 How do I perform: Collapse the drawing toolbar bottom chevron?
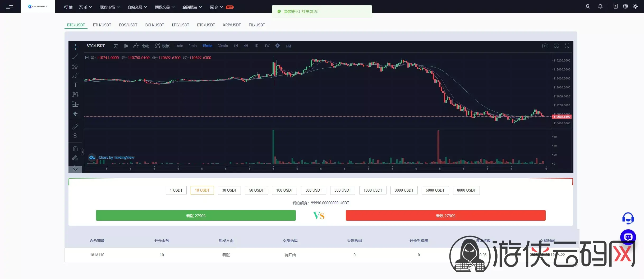pos(75,169)
